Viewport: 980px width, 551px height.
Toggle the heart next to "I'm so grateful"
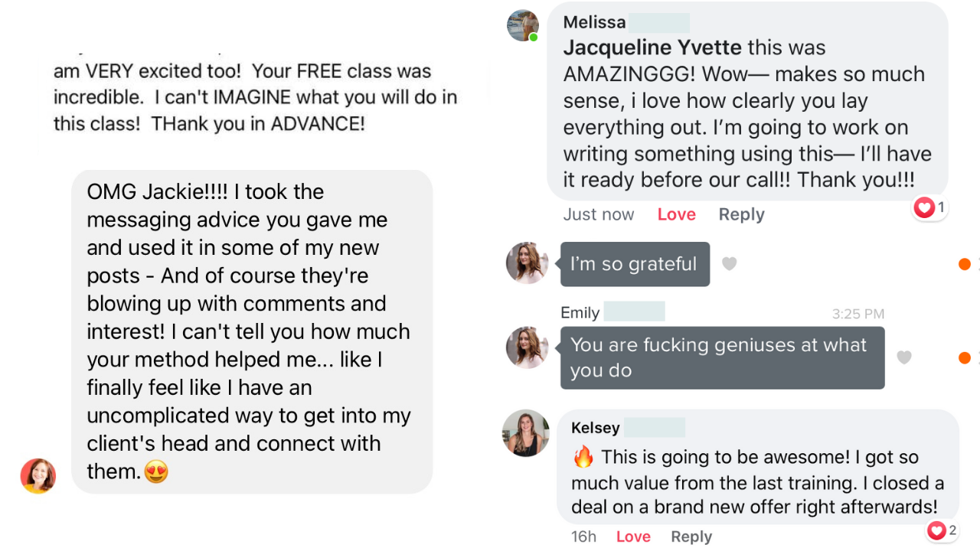[x=730, y=264]
